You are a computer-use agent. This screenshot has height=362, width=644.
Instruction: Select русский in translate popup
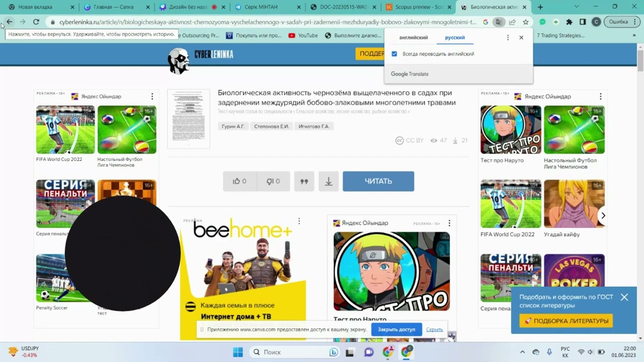coord(455,38)
